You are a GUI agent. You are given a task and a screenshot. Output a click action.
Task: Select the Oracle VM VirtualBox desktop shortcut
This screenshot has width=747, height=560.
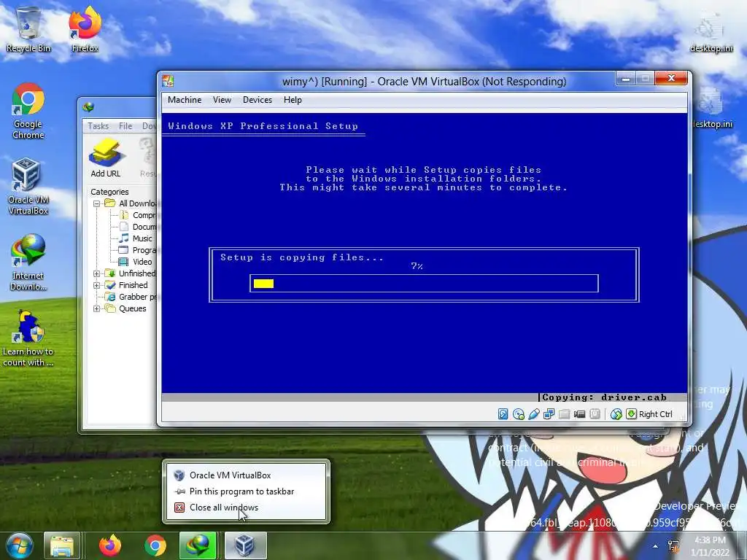(x=28, y=187)
